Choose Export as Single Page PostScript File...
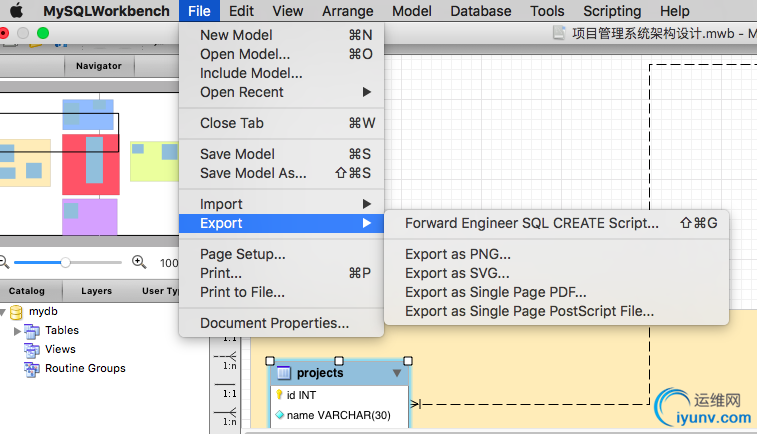This screenshot has width=757, height=434. pyautogui.click(x=556, y=311)
